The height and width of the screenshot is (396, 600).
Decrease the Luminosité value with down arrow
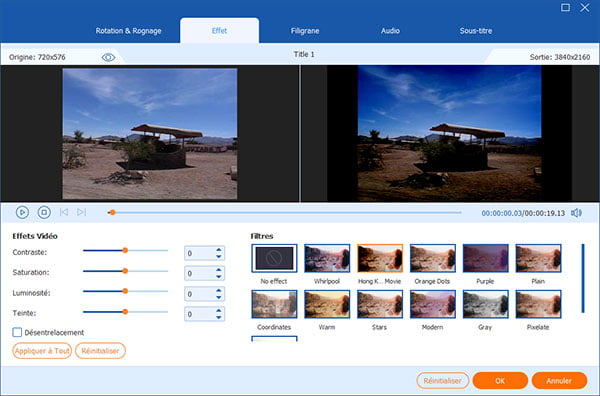tap(218, 297)
